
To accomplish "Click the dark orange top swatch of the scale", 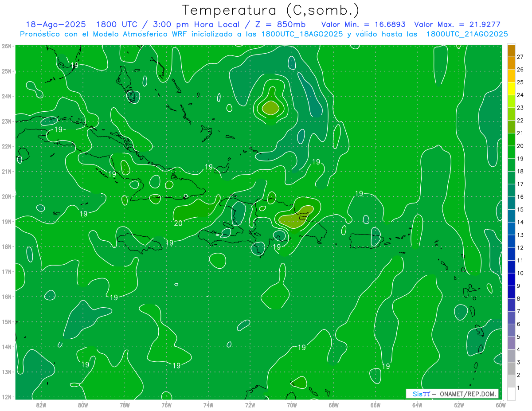I will (x=511, y=51).
